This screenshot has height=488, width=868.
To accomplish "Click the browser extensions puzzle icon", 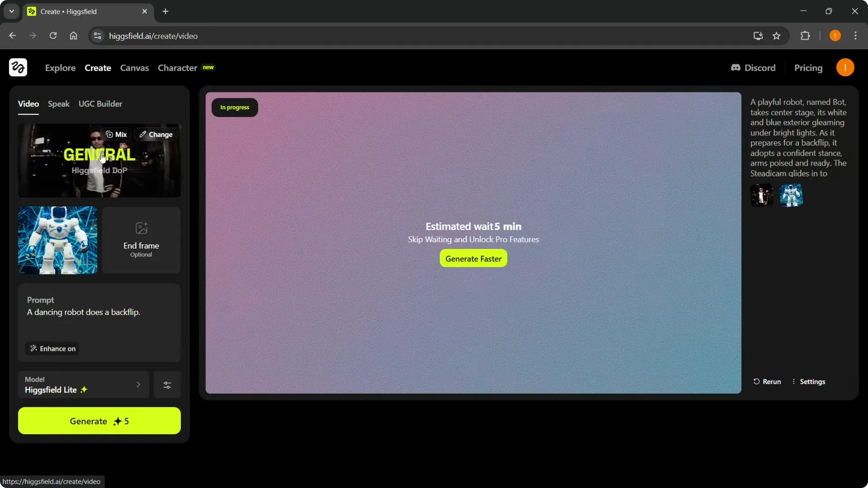I will 806,36.
